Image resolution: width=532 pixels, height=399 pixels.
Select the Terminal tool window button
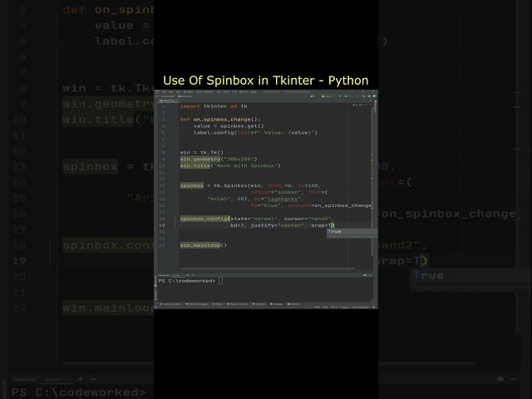point(277,304)
